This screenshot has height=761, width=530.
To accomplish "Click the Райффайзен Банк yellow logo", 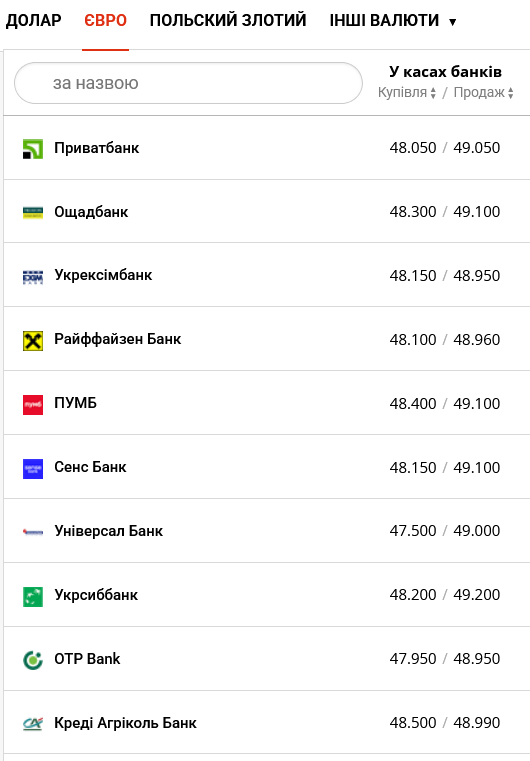I will 33,341.
